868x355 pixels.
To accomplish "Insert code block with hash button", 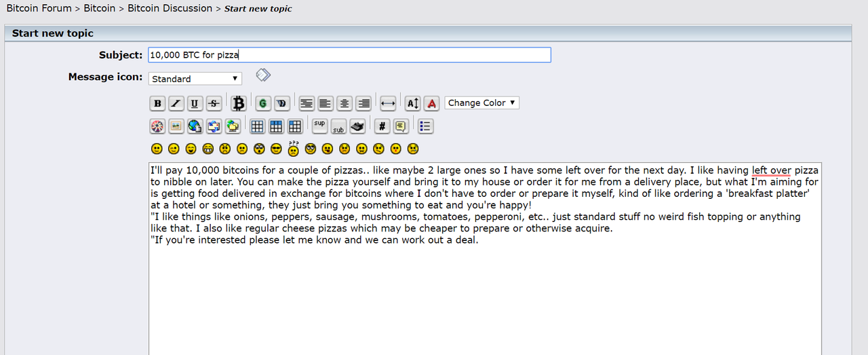I will coord(382,126).
